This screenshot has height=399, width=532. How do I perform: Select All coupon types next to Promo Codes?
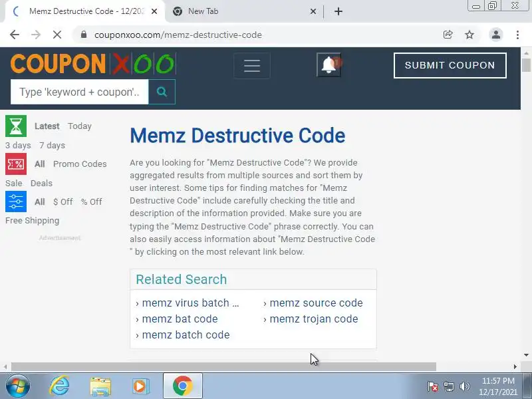pos(40,164)
